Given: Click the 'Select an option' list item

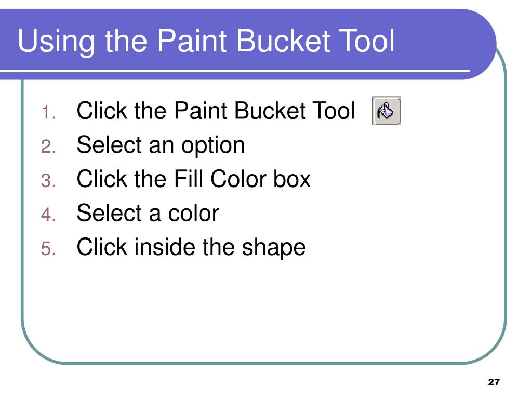Looking at the screenshot, I should (x=161, y=145).
